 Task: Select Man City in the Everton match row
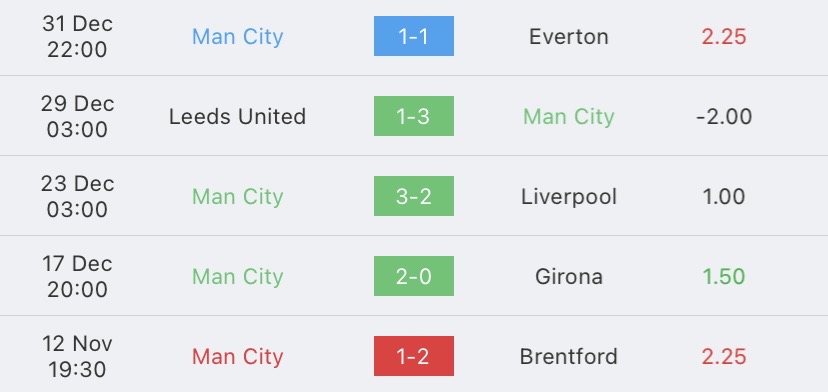pyautogui.click(x=238, y=36)
